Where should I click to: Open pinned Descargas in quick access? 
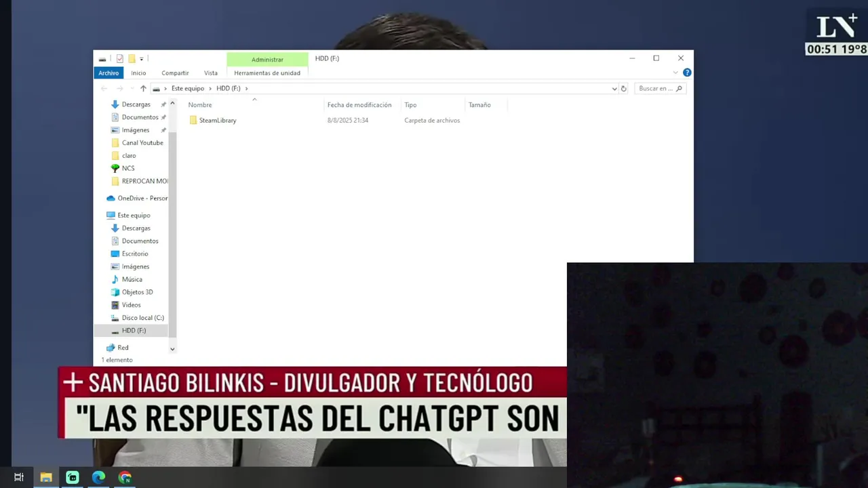[x=136, y=104]
